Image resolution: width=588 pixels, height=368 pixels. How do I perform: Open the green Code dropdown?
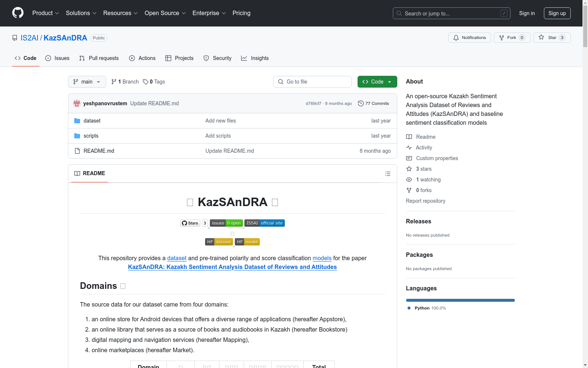coord(377,82)
